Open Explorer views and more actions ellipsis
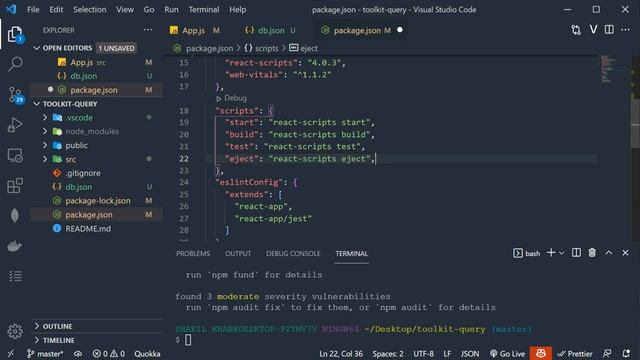The height and width of the screenshot is (360, 640). 148,30
